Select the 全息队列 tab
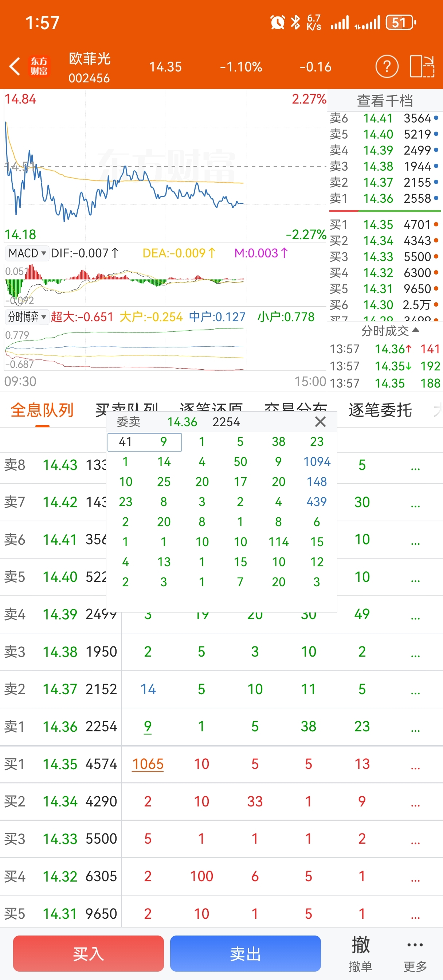Viewport: 443px width, 980px height. point(42,410)
